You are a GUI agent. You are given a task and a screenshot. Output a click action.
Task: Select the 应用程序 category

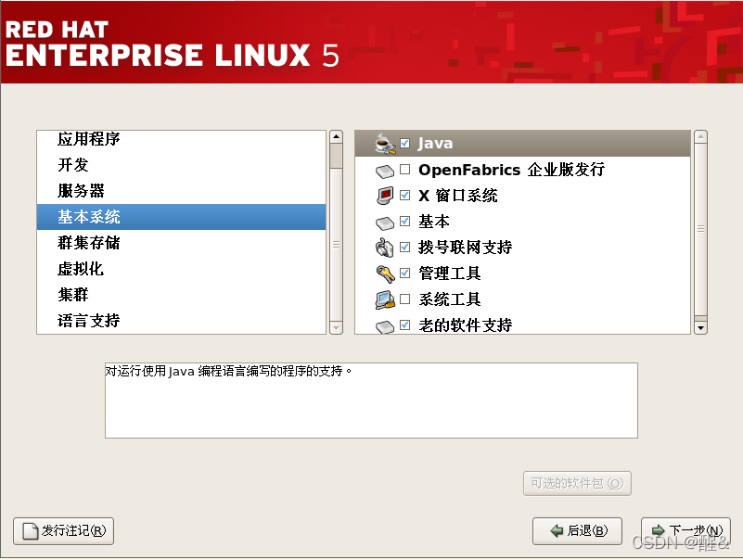pos(182,139)
